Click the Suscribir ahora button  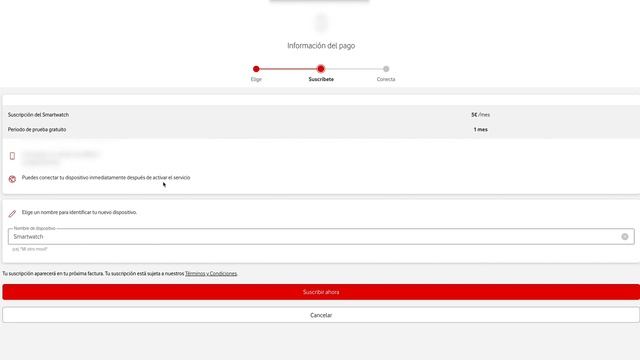pyautogui.click(x=321, y=292)
